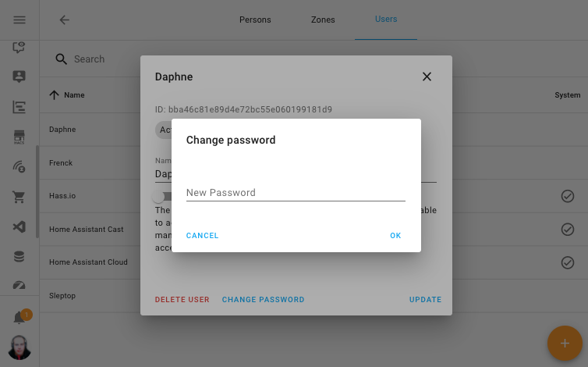588x367 pixels.
Task: Switch to the Persons tab
Action: [x=255, y=20]
